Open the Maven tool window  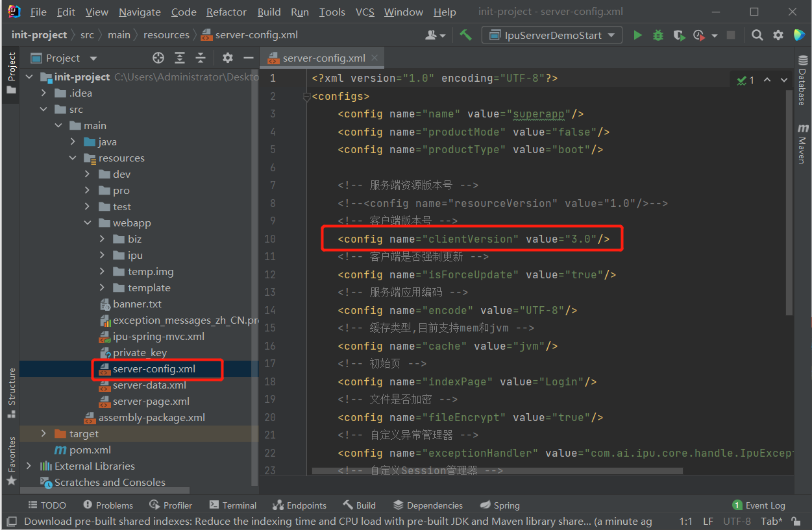click(803, 143)
